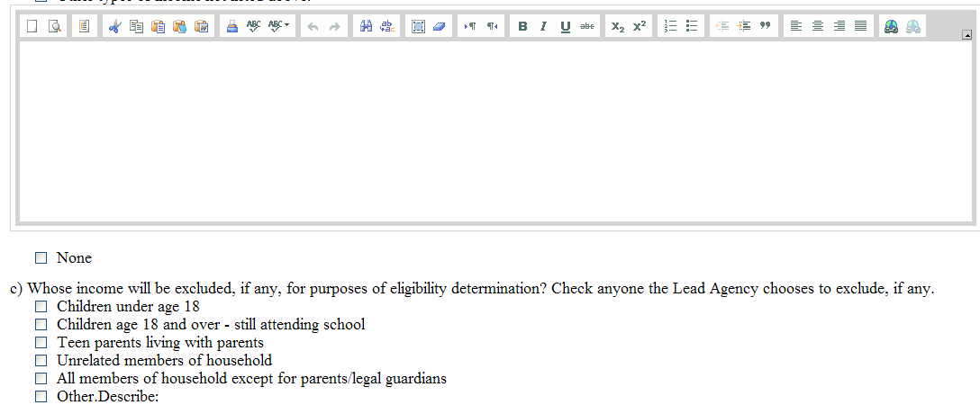Toggle italic formatting

coord(544,26)
